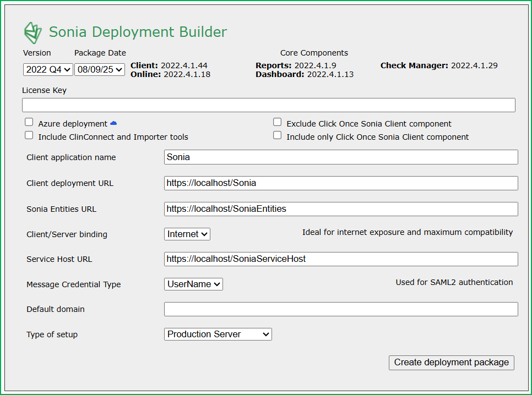Click the Ideal for internet exposure note
The image size is (532, 395).
pyautogui.click(x=408, y=232)
